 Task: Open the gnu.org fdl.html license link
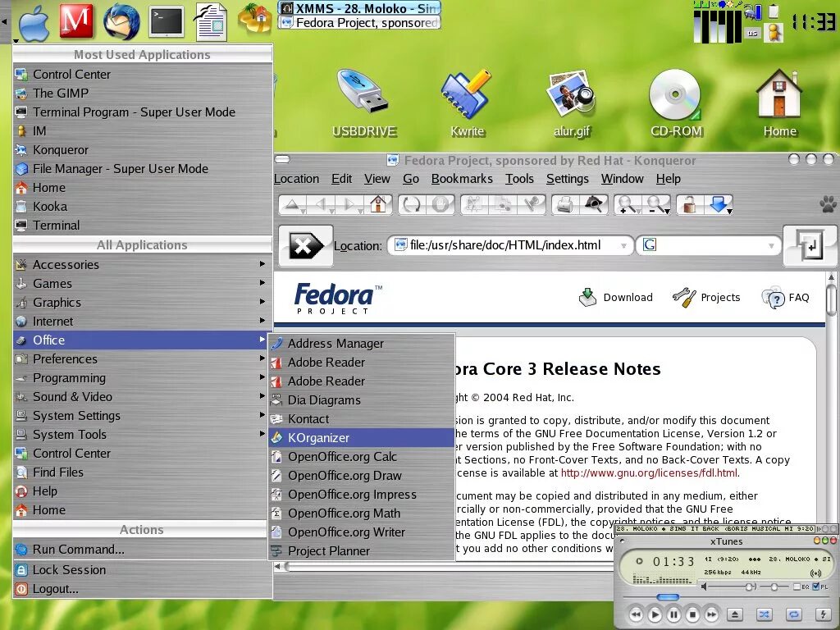[x=650, y=473]
